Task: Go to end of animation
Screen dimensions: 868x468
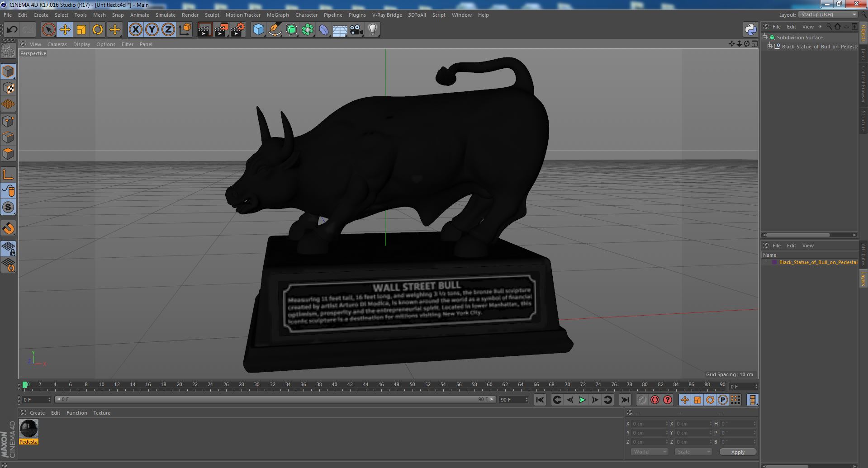Action: coord(625,400)
